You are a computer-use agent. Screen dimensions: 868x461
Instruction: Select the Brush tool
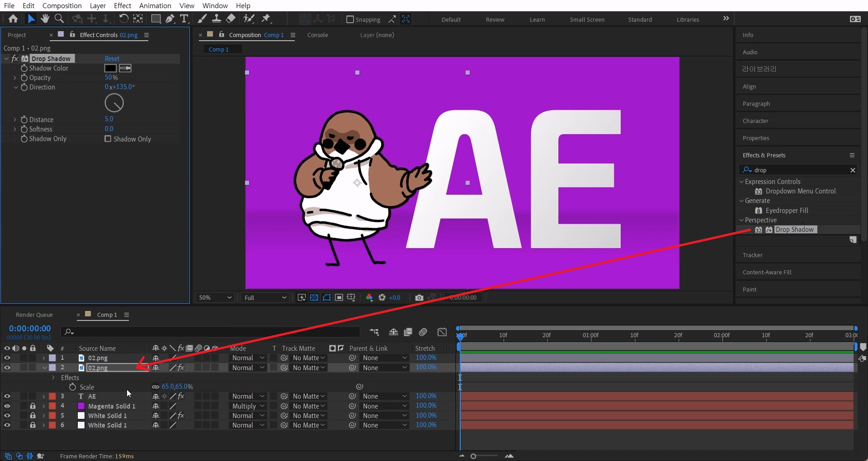point(203,19)
